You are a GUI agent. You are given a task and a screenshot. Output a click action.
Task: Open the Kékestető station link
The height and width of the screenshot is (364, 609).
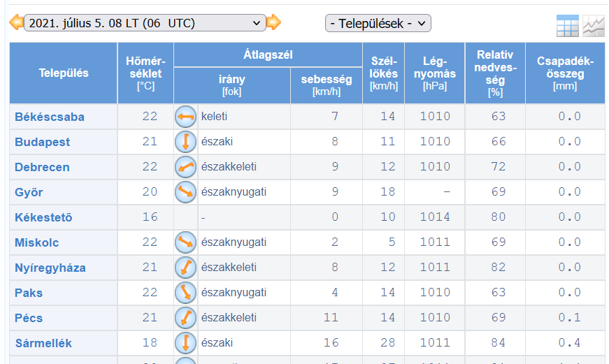[x=43, y=217]
